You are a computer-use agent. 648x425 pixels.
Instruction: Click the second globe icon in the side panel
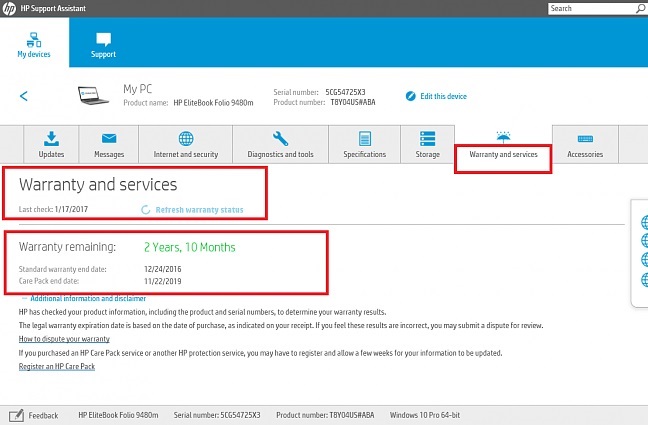[x=644, y=240]
